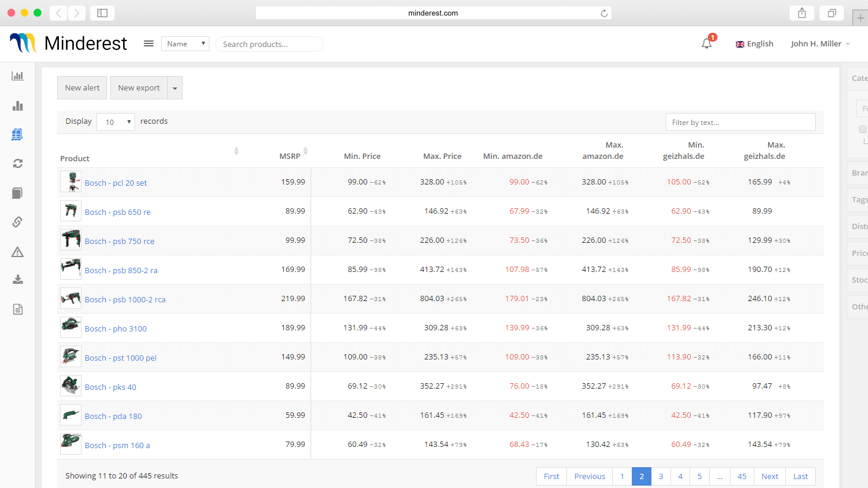The width and height of the screenshot is (868, 488).
Task: Click the Filter by text field
Action: click(740, 122)
